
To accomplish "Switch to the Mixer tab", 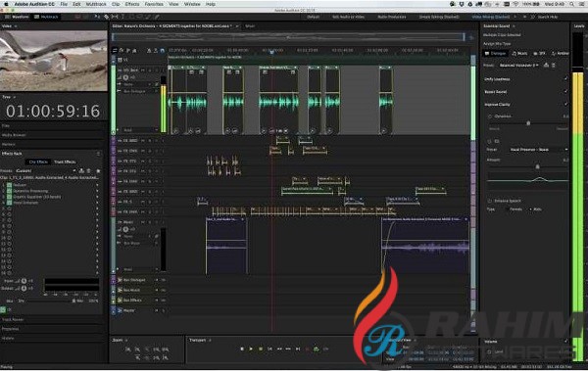I will pyautogui.click(x=250, y=26).
